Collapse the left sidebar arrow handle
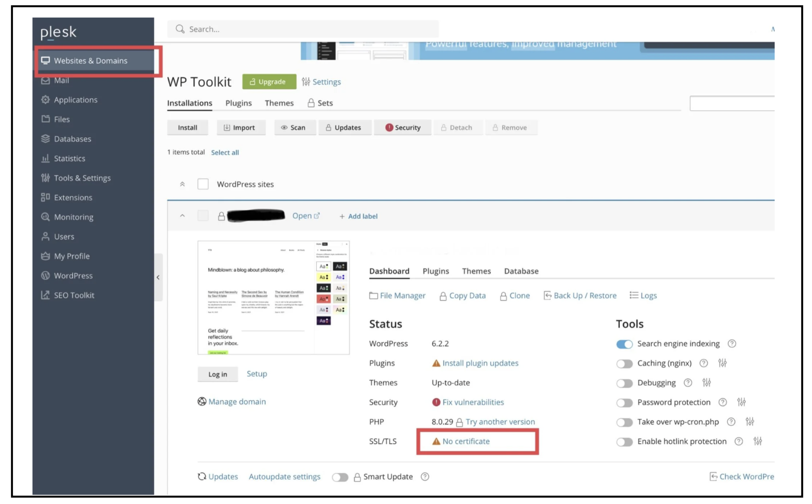Screen dimensions: 812x504 pos(158,277)
